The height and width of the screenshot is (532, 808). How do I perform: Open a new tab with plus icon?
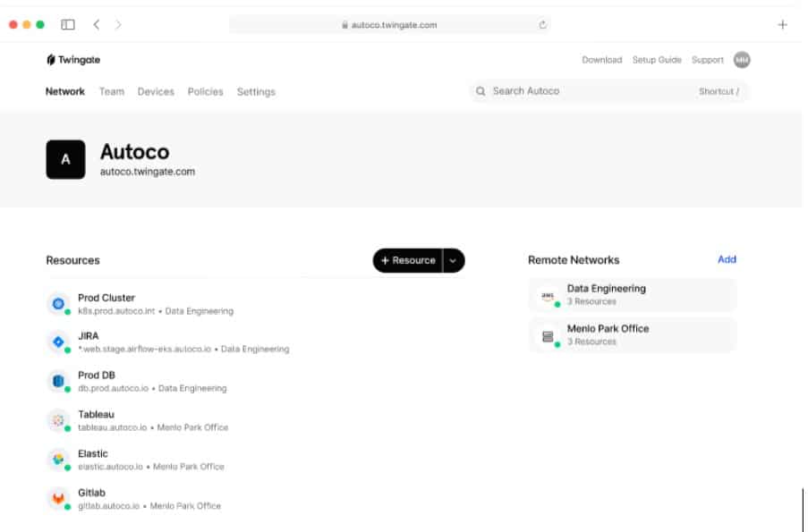point(782,25)
